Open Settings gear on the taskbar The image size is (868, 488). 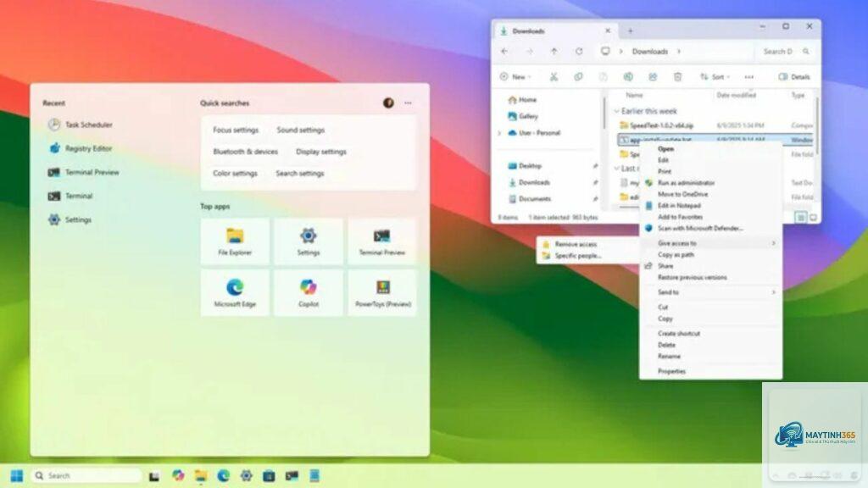[247, 475]
